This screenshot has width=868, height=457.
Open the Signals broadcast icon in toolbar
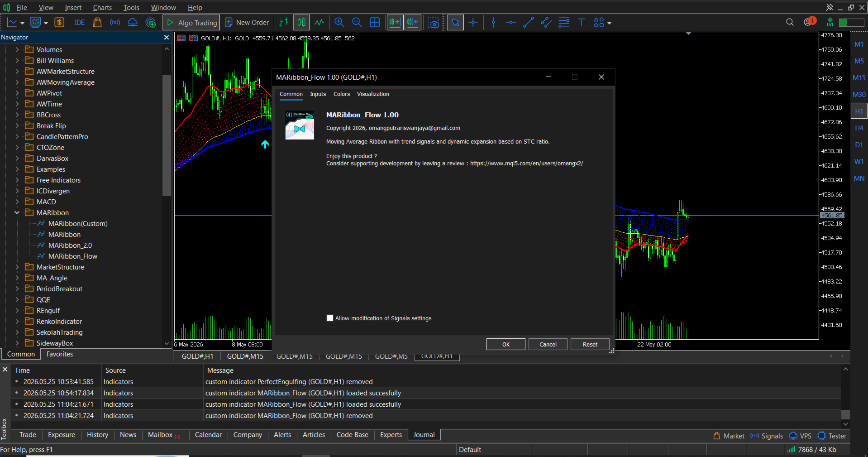[115, 23]
